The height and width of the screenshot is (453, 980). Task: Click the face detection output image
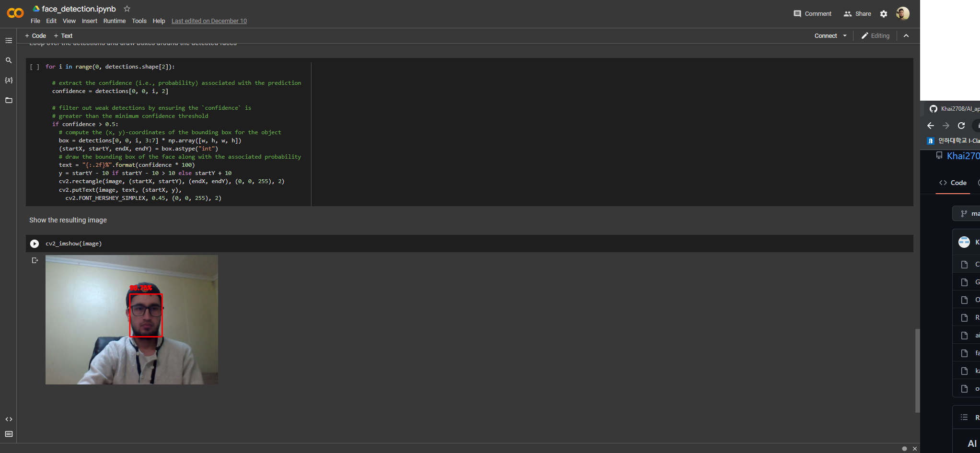[x=132, y=320]
